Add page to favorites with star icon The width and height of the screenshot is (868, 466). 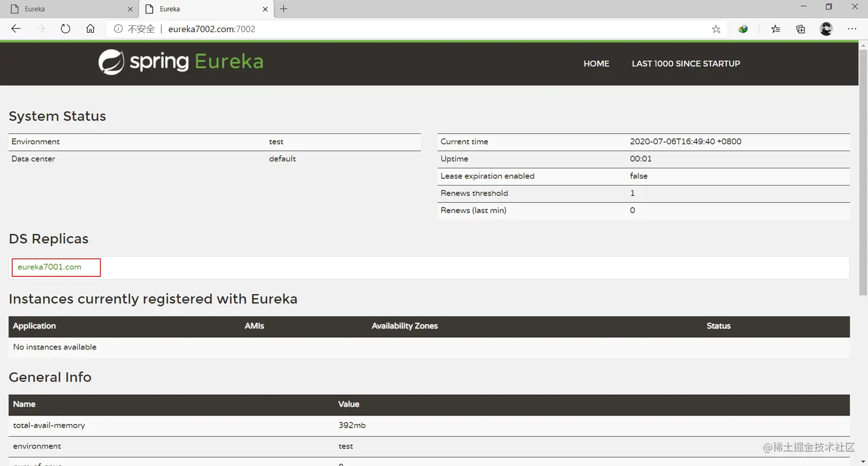click(x=716, y=29)
